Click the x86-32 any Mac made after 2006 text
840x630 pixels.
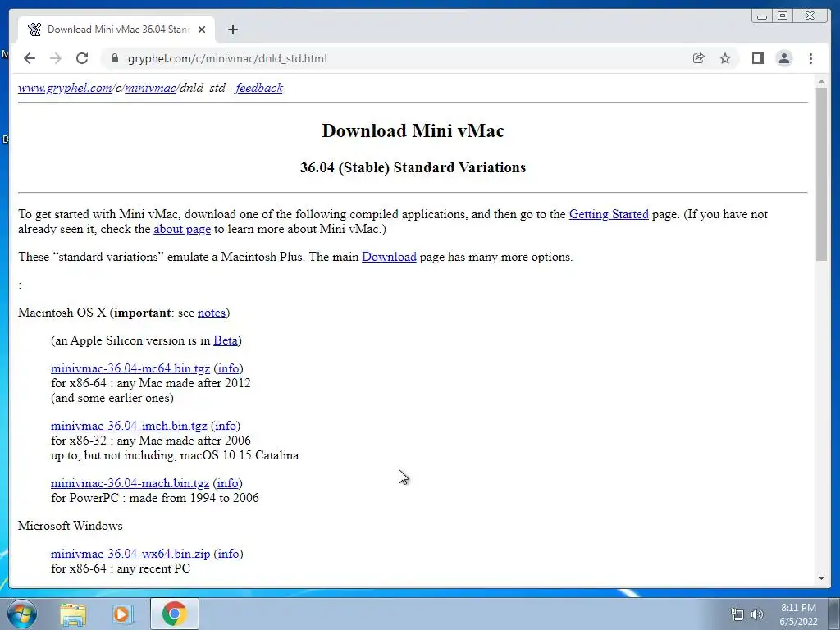(151, 441)
